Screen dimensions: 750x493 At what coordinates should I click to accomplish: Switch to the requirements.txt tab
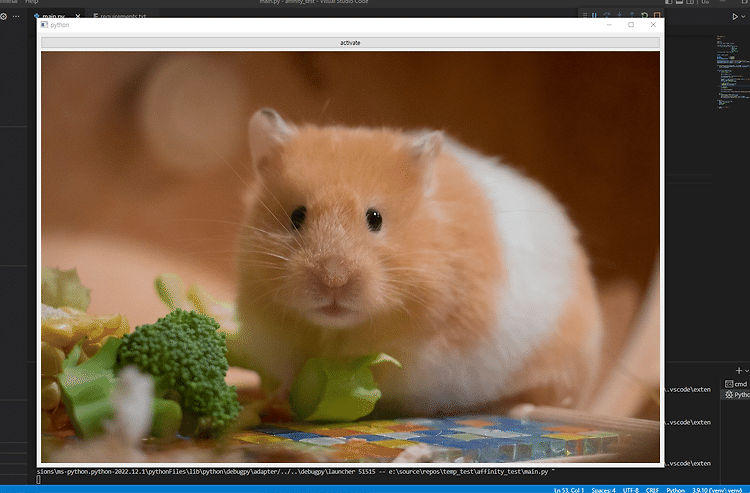(120, 16)
